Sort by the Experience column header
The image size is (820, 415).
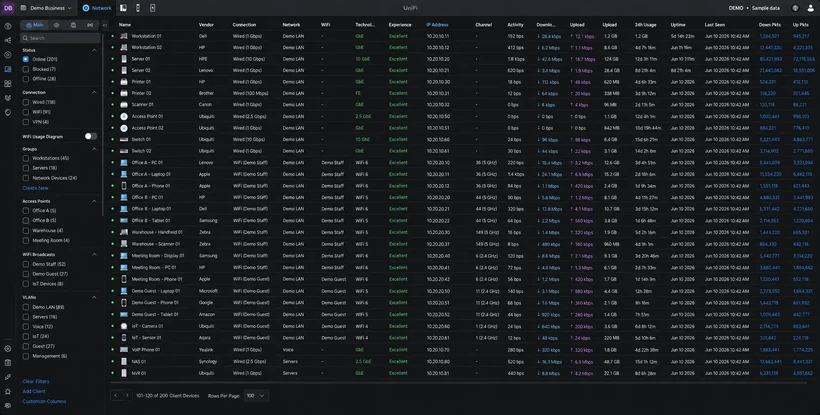pyautogui.click(x=400, y=25)
